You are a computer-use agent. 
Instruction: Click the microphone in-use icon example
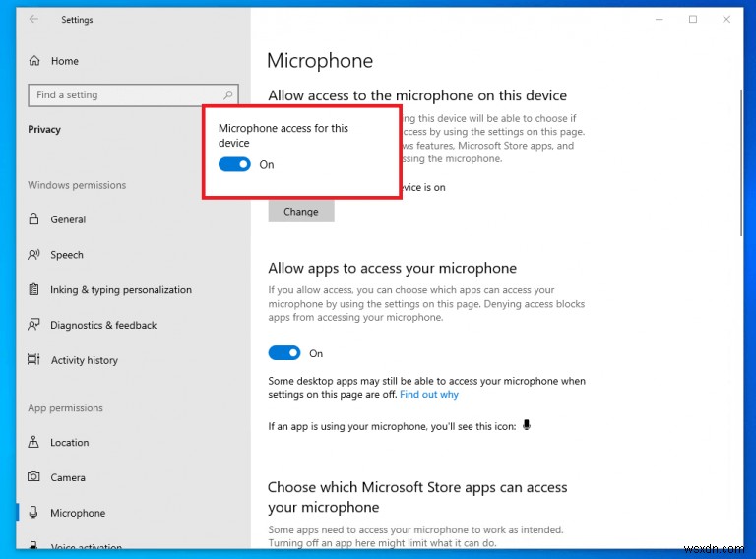pos(527,425)
